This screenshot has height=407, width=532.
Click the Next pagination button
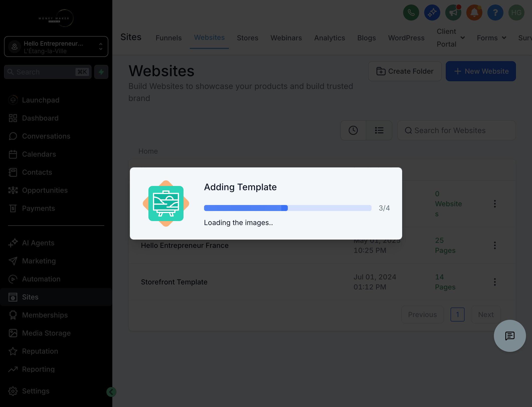[x=486, y=315]
